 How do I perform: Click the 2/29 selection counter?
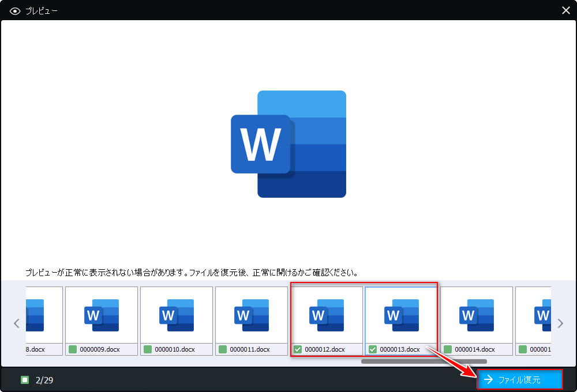coord(44,380)
